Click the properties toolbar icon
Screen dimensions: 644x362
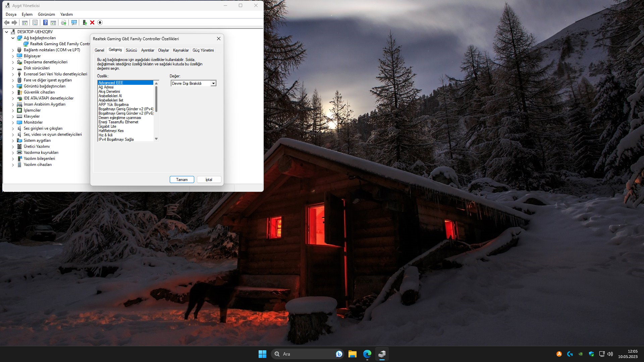[35, 22]
